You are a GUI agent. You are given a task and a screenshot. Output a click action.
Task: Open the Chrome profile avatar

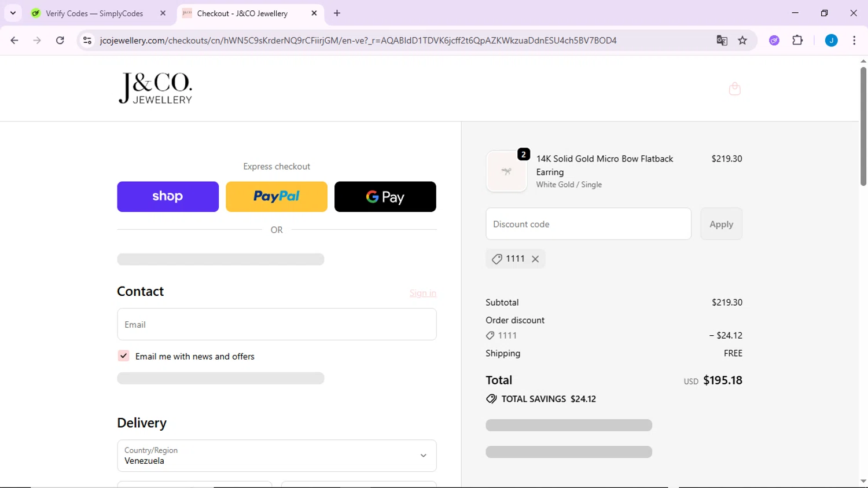coord(831,41)
